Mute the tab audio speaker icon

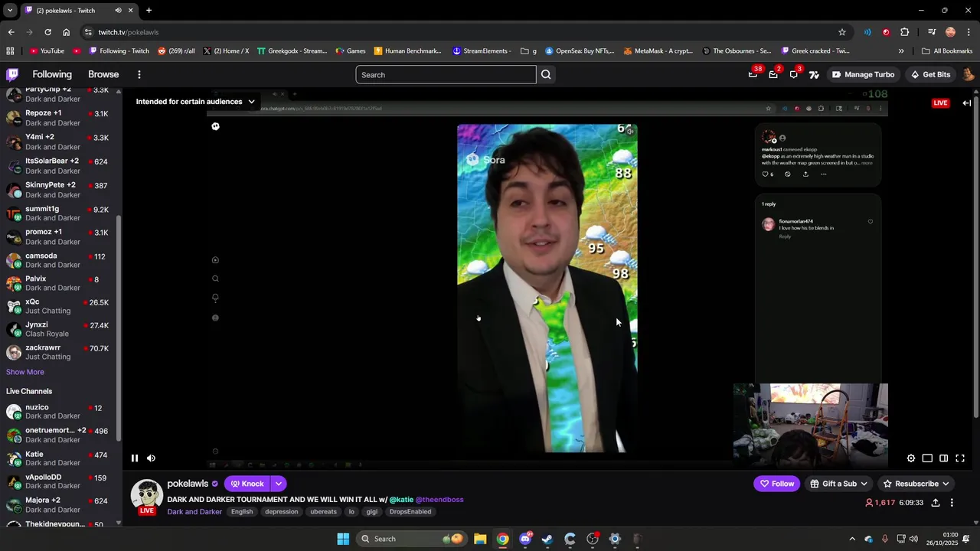click(x=118, y=11)
